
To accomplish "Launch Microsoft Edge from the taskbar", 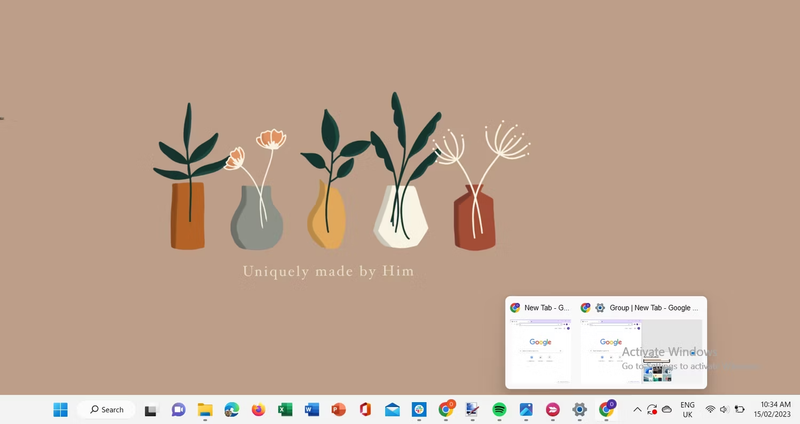I will pyautogui.click(x=232, y=409).
